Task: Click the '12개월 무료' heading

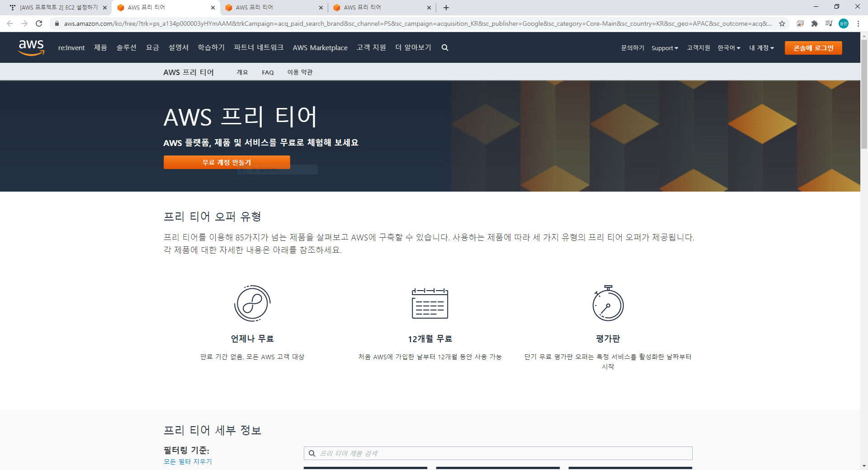Action: pyautogui.click(x=430, y=338)
